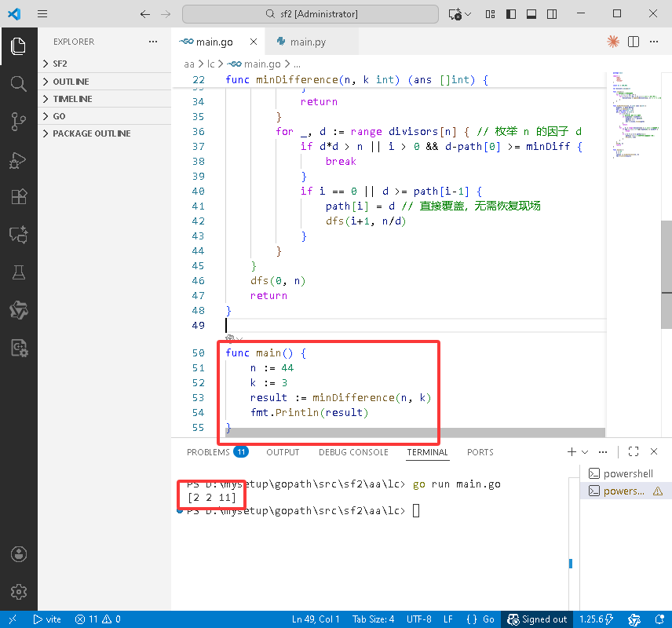Open the remote window status icon
This screenshot has height=628, width=672.
(13, 619)
